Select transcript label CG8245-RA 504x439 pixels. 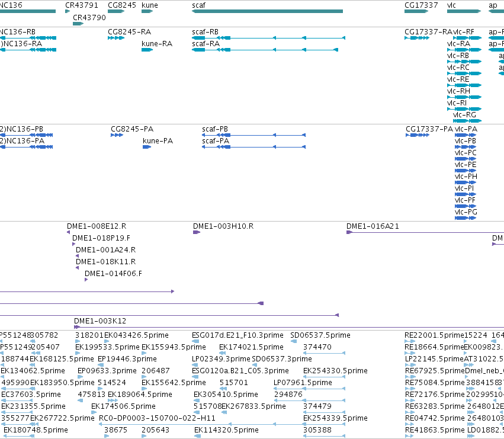[129, 32]
